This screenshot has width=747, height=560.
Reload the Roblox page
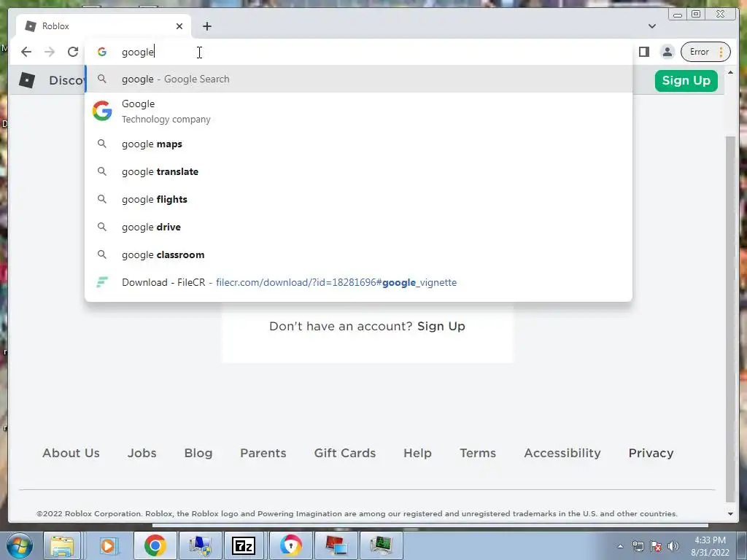tap(73, 52)
